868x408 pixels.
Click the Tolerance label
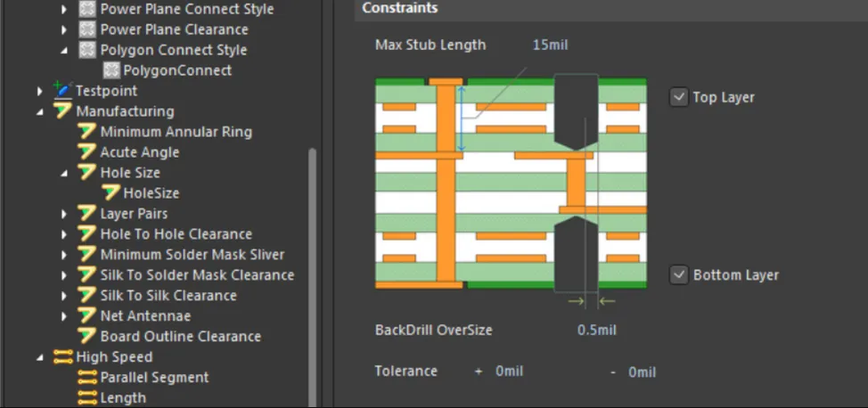[405, 371]
